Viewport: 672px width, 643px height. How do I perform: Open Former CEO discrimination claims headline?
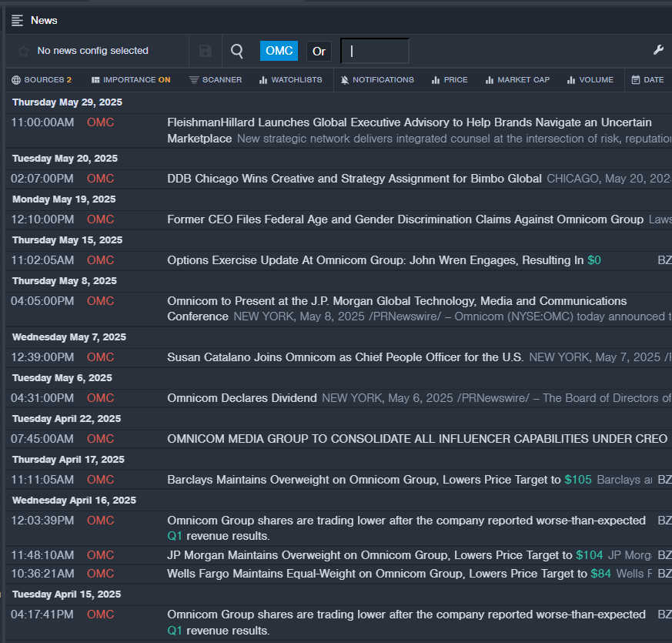(x=406, y=219)
